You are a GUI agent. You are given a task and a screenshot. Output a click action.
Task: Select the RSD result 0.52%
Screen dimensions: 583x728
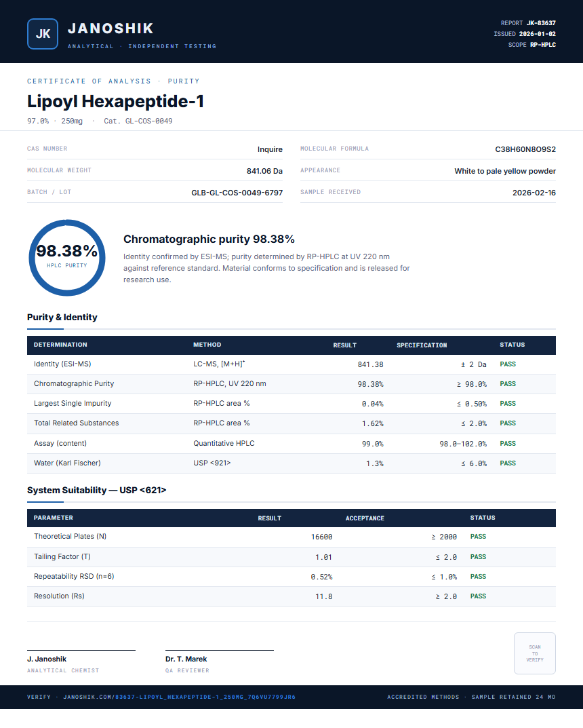tap(321, 577)
